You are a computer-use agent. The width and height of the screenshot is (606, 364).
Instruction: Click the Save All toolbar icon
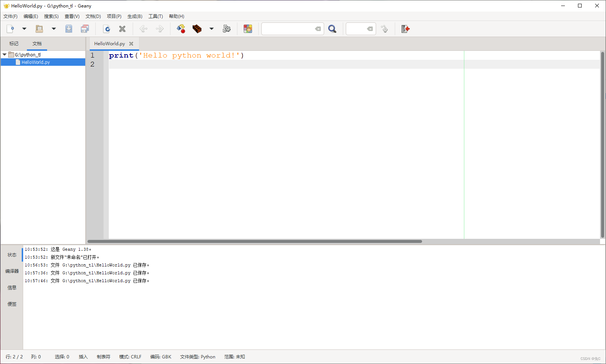point(85,29)
